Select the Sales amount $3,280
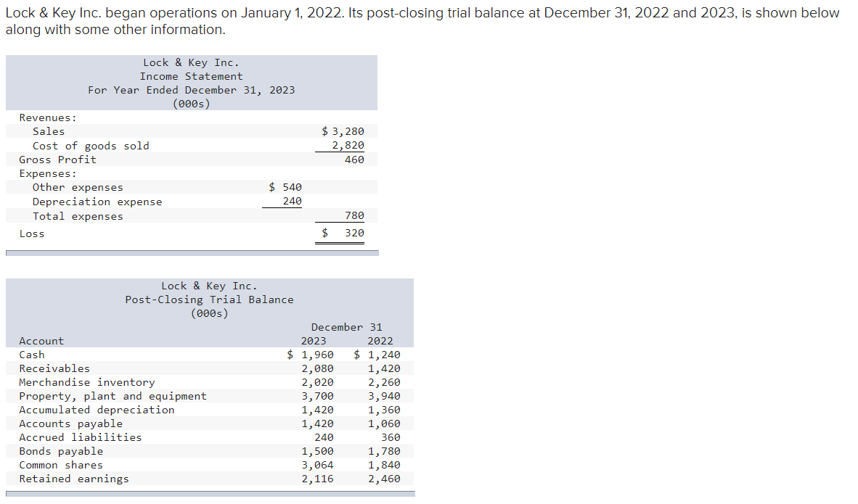This screenshot has width=858, height=504. click(x=343, y=131)
